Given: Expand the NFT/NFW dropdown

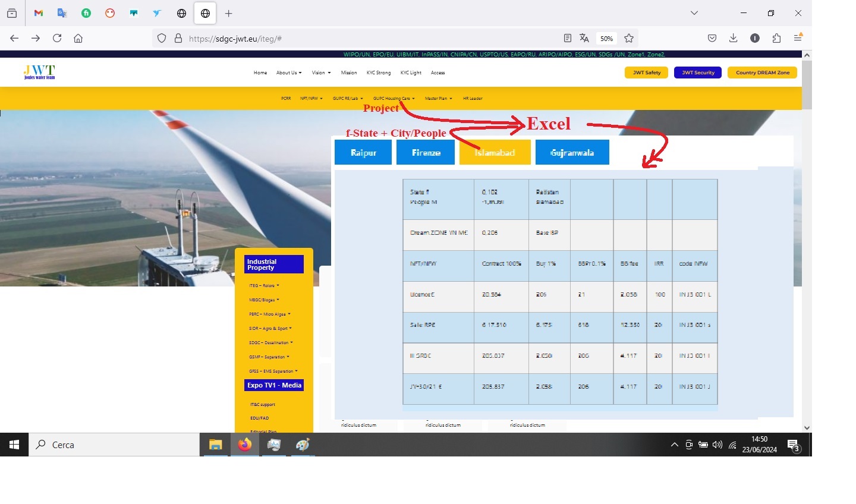Looking at the screenshot, I should point(311,99).
